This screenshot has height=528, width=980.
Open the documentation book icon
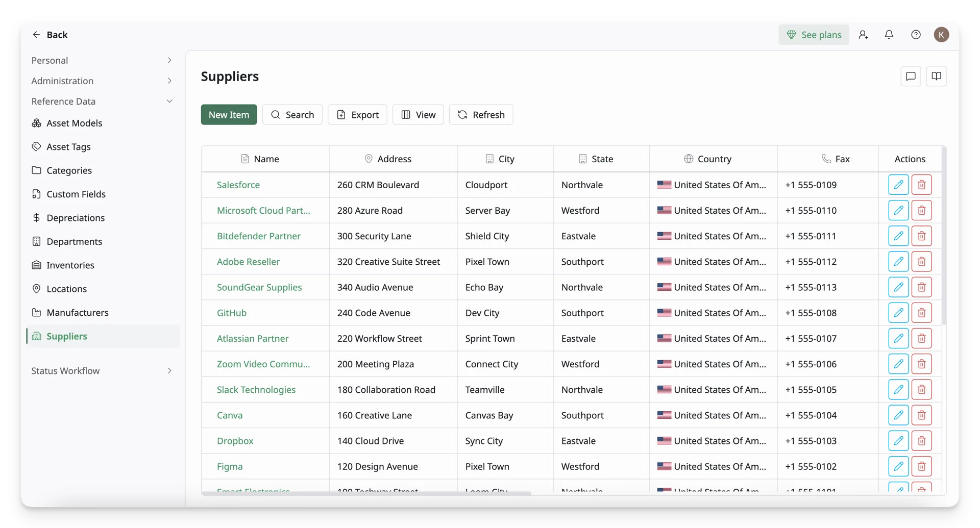pos(936,77)
